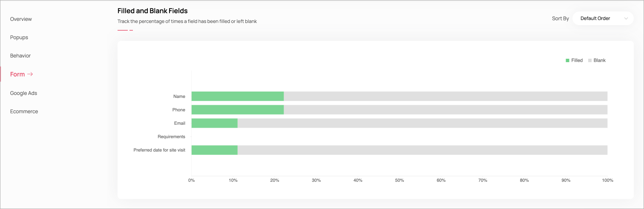
Task: Click the gray blank portion of Name bar
Action: pyautogui.click(x=445, y=96)
